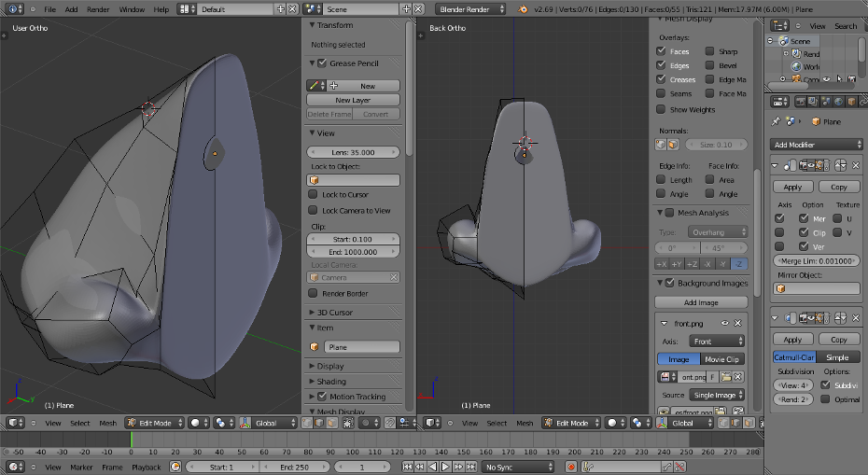Click the face normals display icon

tap(673, 145)
